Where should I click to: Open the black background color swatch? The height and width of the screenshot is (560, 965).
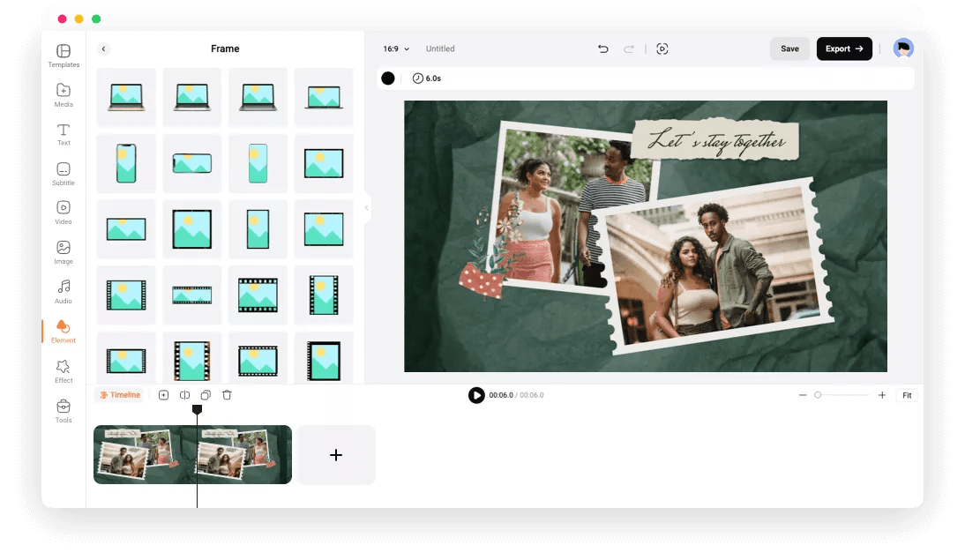388,78
